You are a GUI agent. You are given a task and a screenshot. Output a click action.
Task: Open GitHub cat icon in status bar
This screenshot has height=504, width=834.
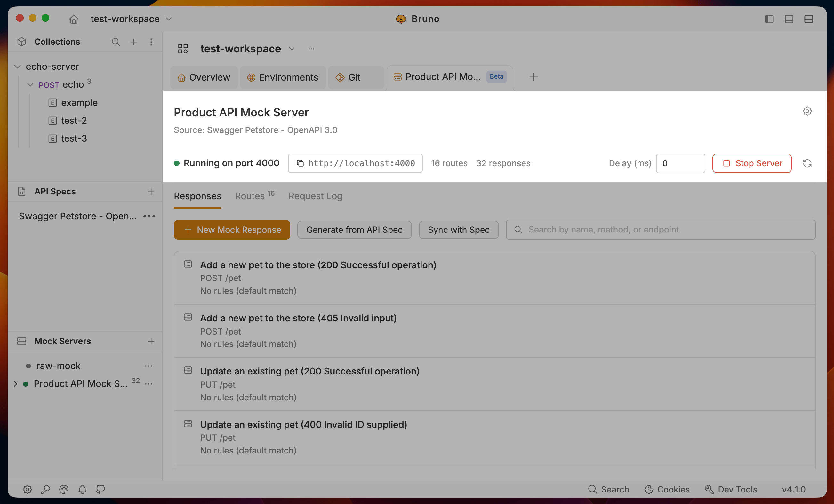point(100,490)
